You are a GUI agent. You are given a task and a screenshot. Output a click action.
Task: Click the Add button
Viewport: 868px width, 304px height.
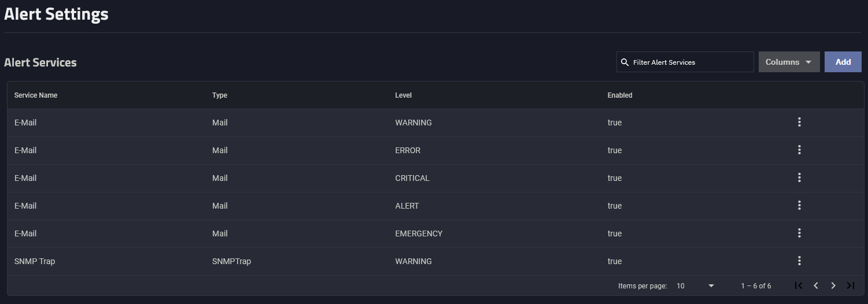(x=843, y=62)
